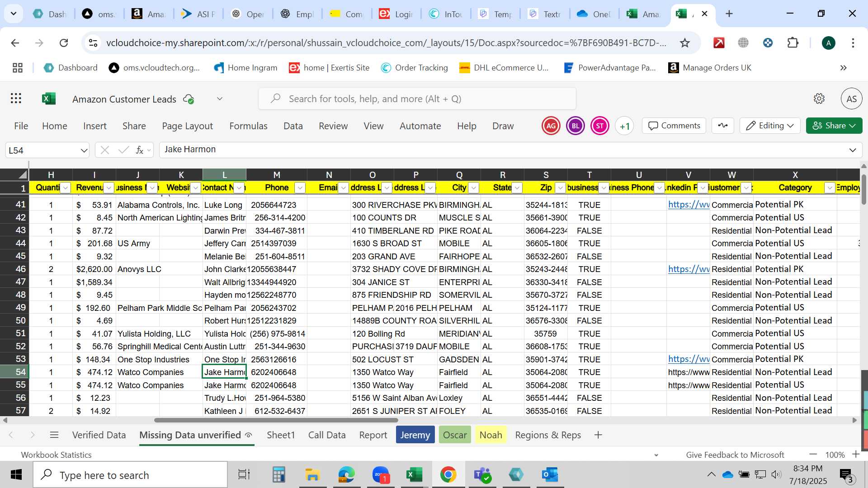Bookmark this page with the star icon
This screenshot has height=488, width=868.
(685, 43)
